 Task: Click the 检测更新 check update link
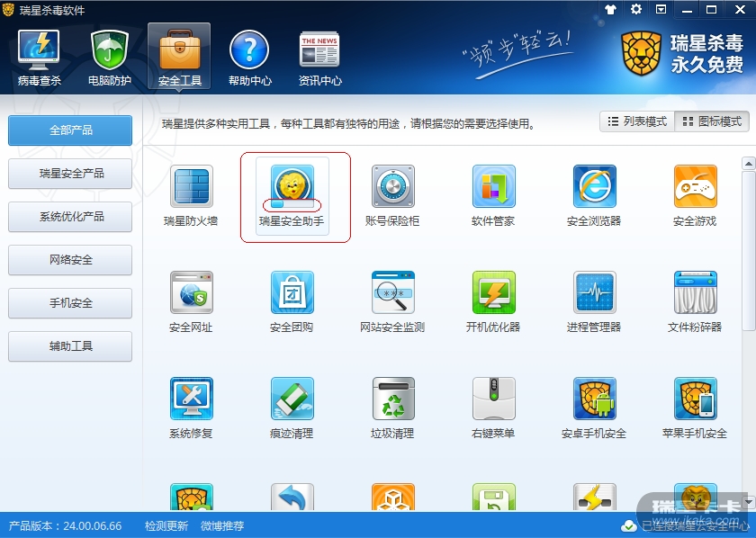pos(166,525)
